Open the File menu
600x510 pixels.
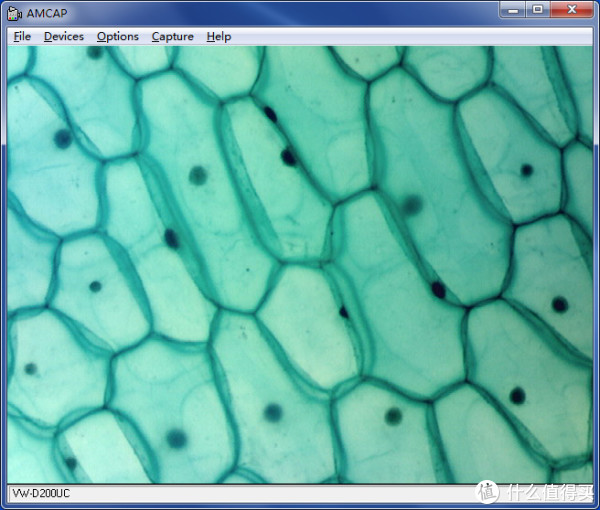point(22,37)
